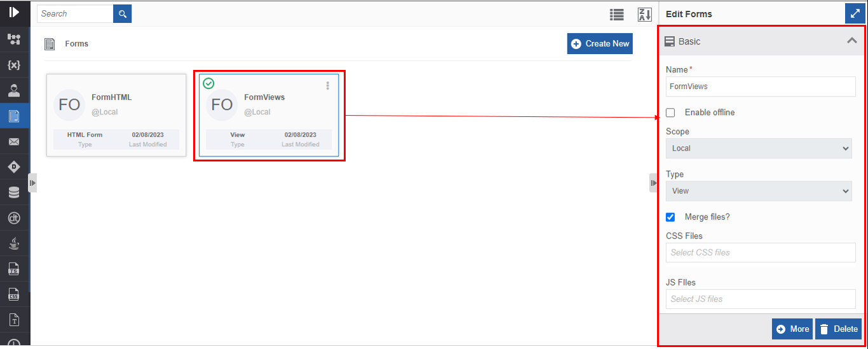Open the FormViews card three-dot menu

coord(328,86)
